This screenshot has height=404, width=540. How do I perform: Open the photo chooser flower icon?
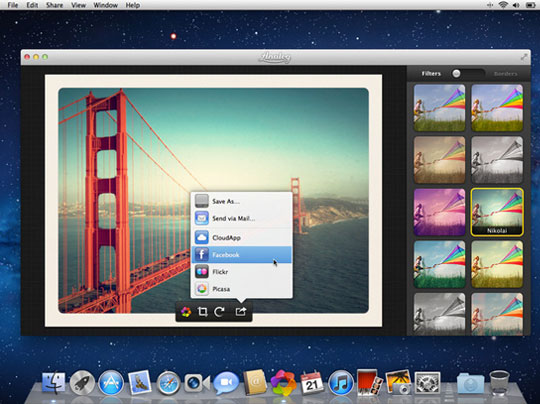click(186, 312)
